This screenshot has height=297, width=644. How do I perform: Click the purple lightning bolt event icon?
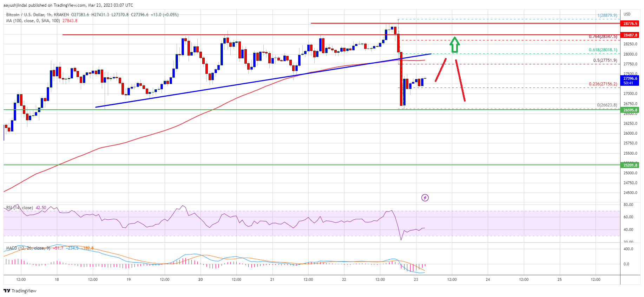coord(425,198)
